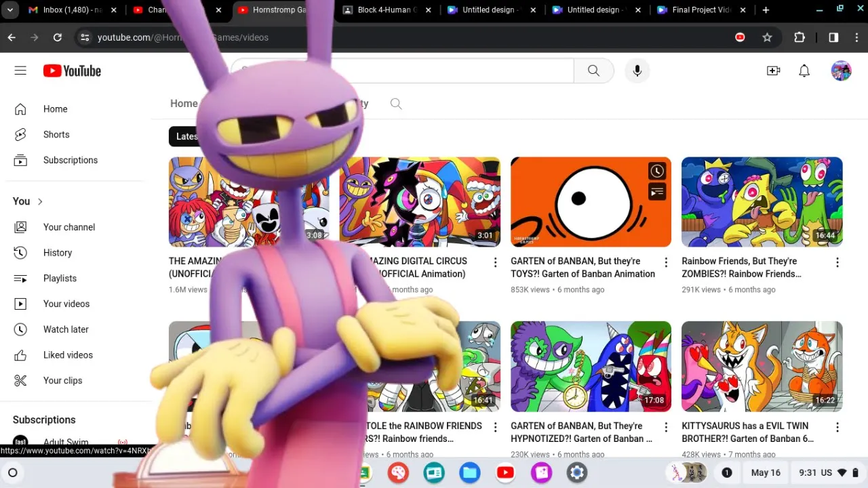The width and height of the screenshot is (868, 488).
Task: Open Settings gear from the shelf
Action: (577, 472)
